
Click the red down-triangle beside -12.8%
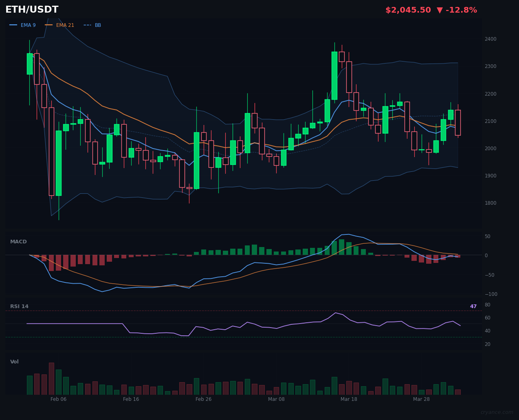point(440,10)
